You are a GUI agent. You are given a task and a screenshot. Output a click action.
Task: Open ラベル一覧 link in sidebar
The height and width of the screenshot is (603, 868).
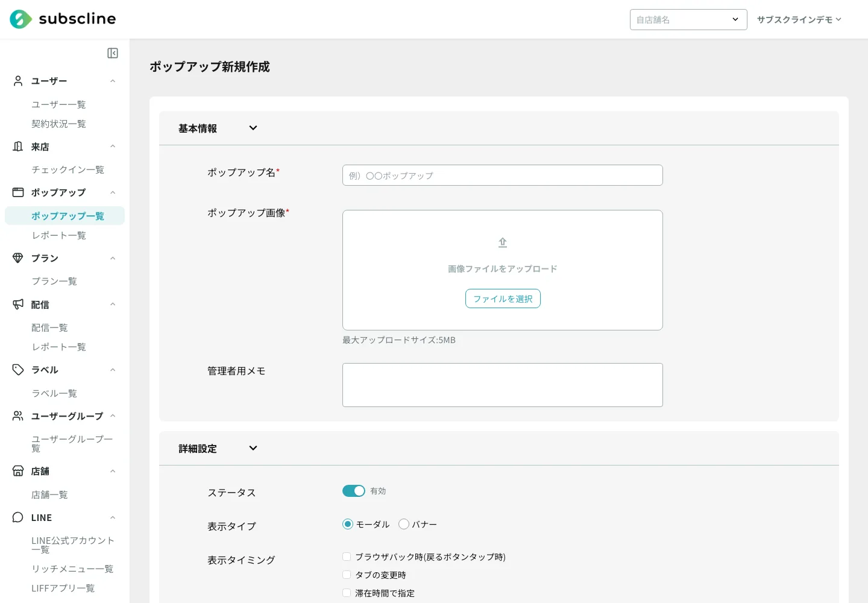[x=54, y=393]
